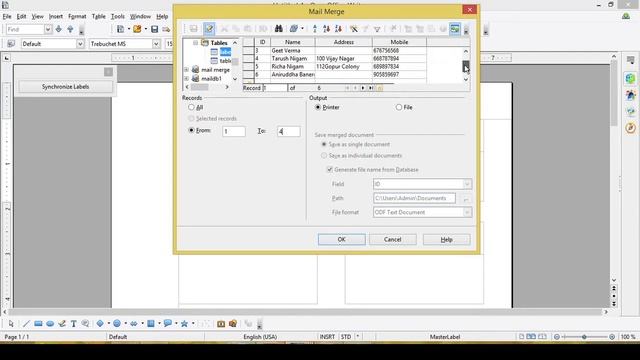Open the Find box dropdown arrow
Viewport: 640px width, 360px height.
coord(48,29)
